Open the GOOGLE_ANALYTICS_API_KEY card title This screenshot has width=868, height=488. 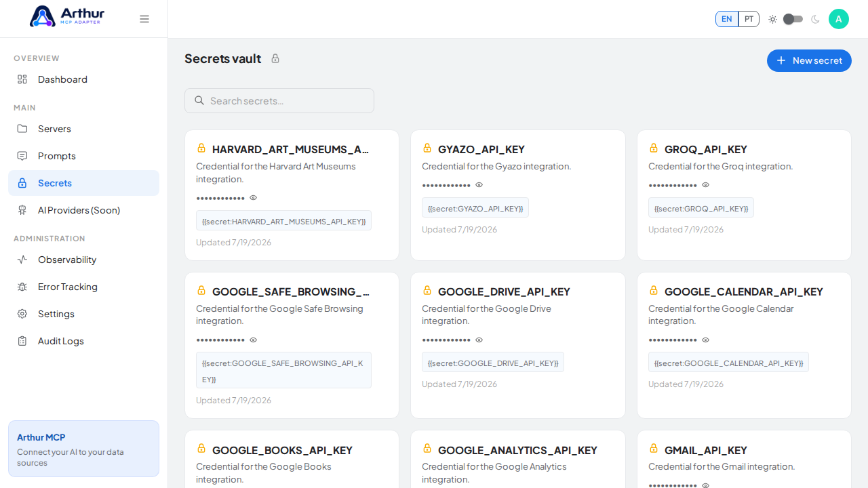tap(517, 450)
